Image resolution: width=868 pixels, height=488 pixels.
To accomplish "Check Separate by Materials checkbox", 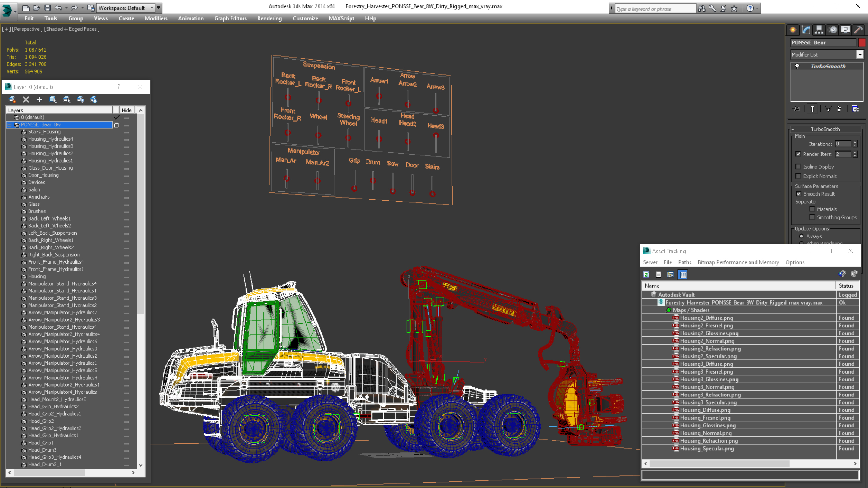I will pyautogui.click(x=813, y=209).
